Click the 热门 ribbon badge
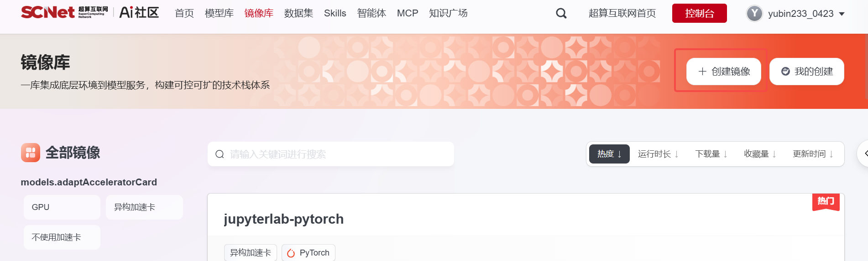 tap(826, 202)
